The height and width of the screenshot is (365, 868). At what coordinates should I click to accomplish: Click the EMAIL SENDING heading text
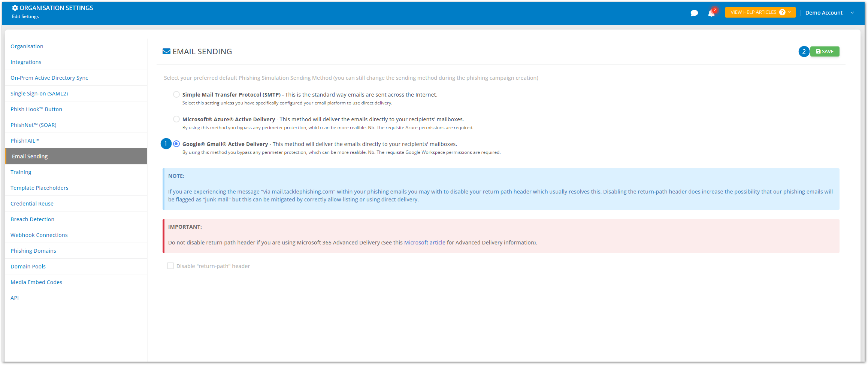click(202, 52)
